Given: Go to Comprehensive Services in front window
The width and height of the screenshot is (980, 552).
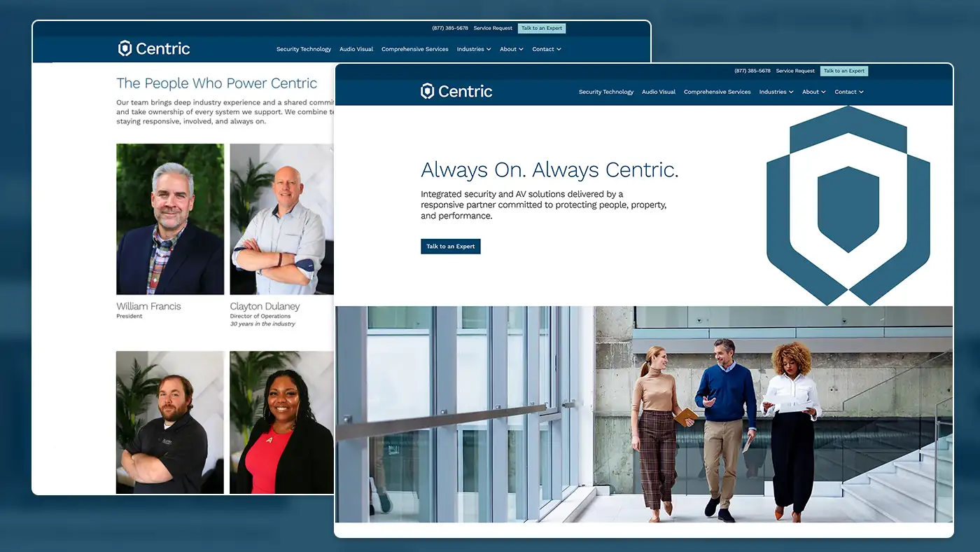Looking at the screenshot, I should point(717,92).
